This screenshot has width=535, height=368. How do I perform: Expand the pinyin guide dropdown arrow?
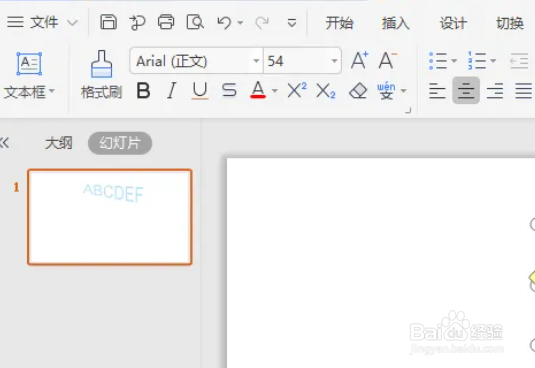(x=403, y=91)
